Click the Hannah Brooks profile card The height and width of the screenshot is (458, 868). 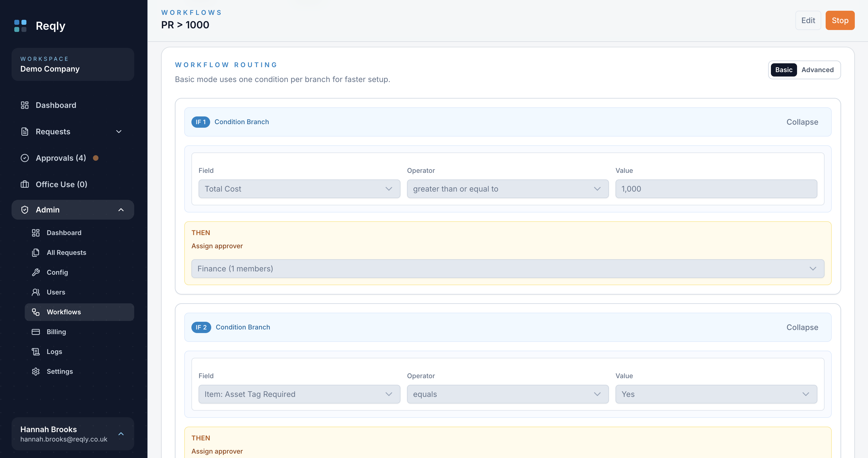[x=73, y=434]
